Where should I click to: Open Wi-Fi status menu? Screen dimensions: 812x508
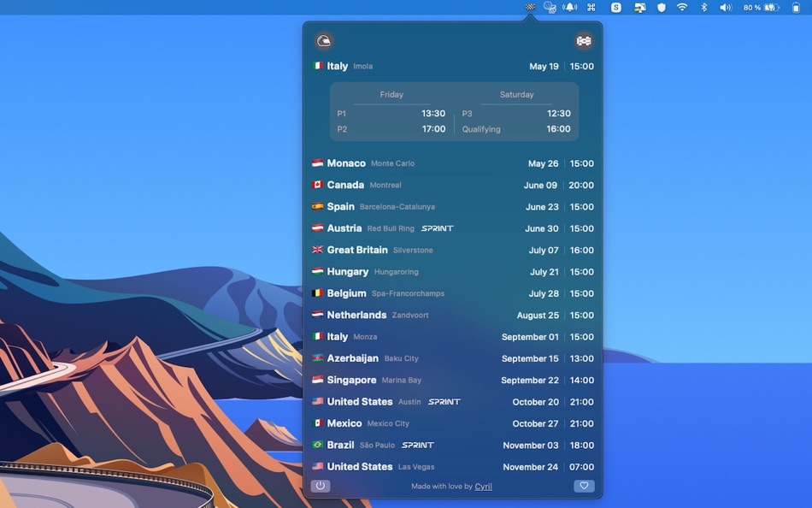click(682, 7)
